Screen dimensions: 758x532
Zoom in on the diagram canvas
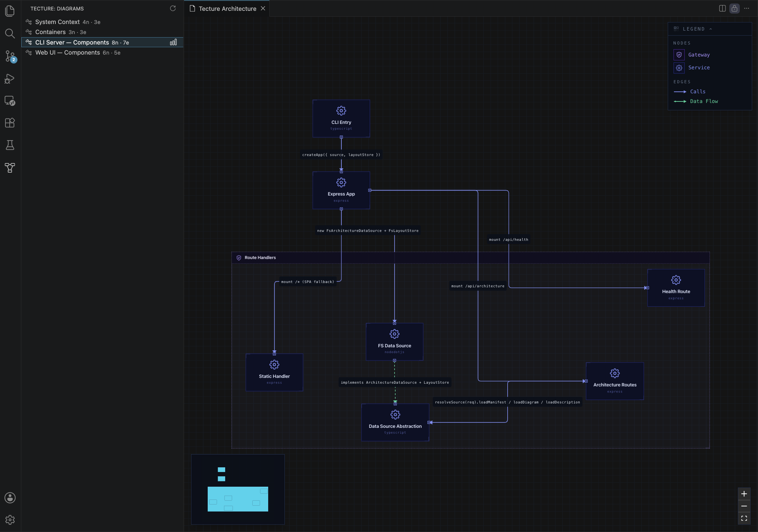744,494
